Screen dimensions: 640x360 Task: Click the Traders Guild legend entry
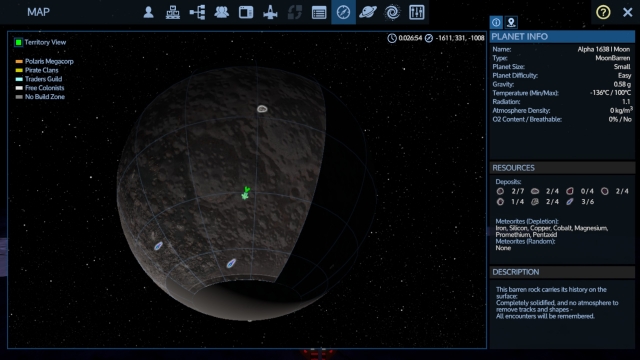[x=43, y=79]
